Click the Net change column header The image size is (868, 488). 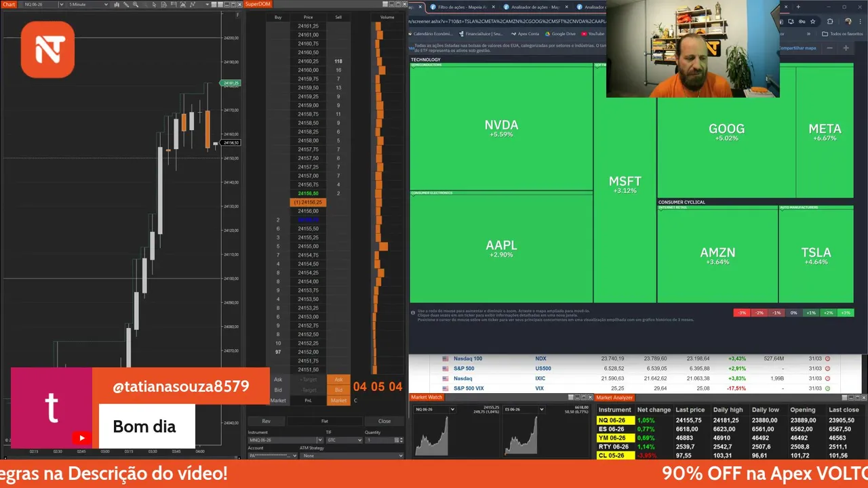click(x=654, y=409)
